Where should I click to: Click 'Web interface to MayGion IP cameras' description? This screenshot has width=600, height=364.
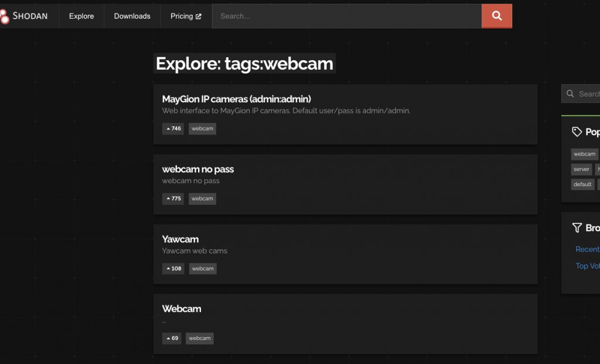(x=286, y=111)
